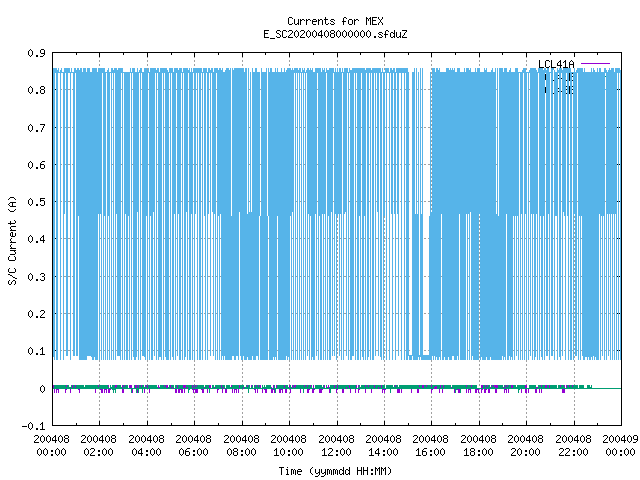Viewport: 640px width, 480px height.
Task: Click the y-axis tick value 0.6
Action: (x=36, y=165)
